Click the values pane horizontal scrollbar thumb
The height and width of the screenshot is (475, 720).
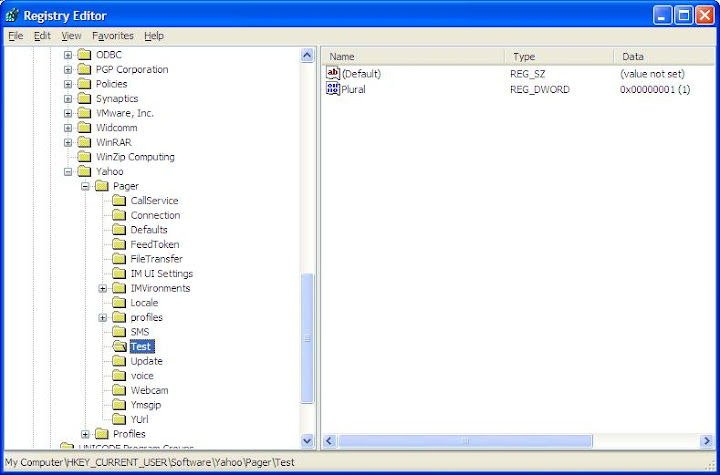pyautogui.click(x=465, y=441)
